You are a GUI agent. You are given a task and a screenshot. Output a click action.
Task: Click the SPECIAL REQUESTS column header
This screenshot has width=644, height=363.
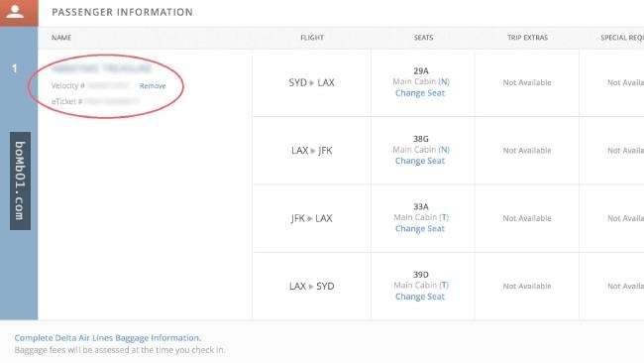pos(622,38)
